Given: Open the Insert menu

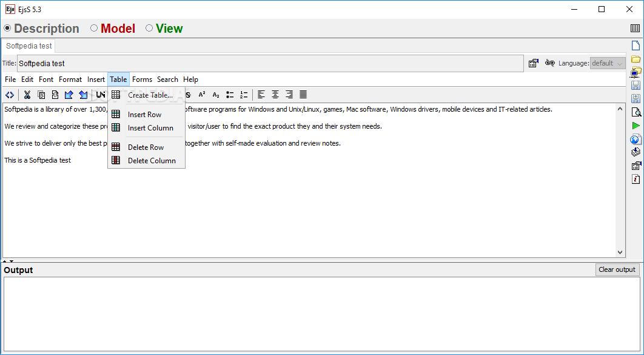Looking at the screenshot, I should (x=96, y=79).
